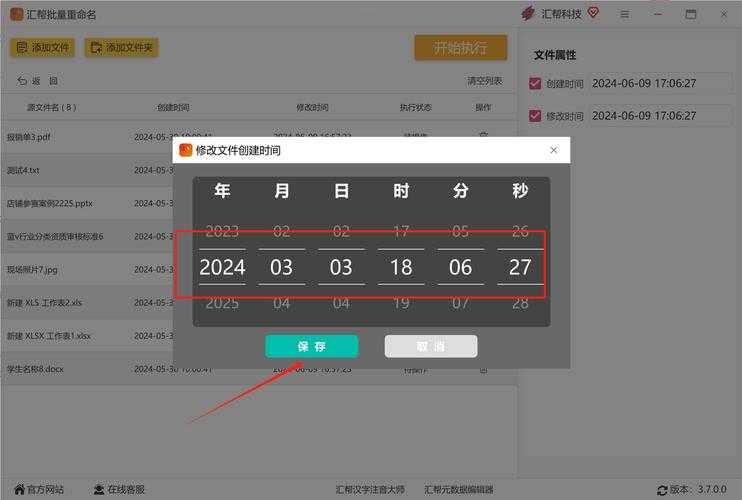742x500 pixels.
Task: Close the 修改文件创建时间 dialog
Action: point(554,150)
